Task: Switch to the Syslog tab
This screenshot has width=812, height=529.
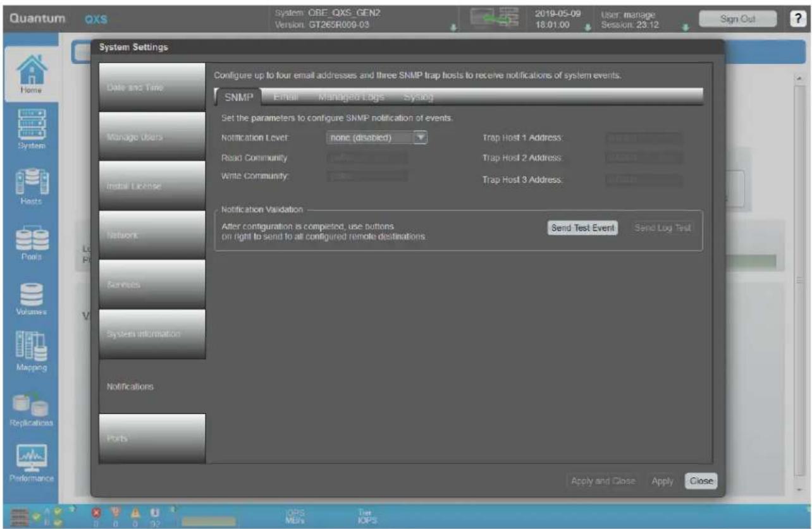Action: 417,97
